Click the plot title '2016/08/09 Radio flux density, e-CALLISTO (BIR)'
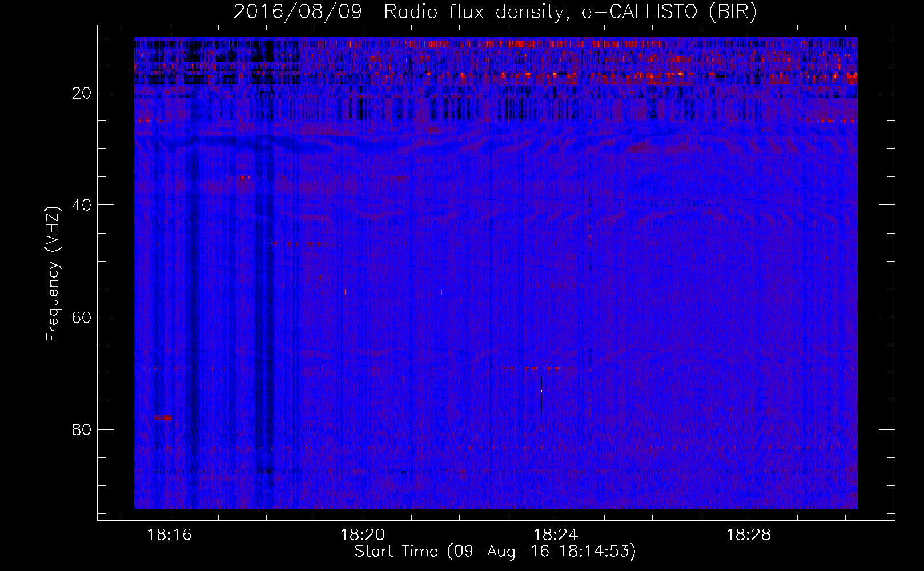The width and height of the screenshot is (924, 571). point(495,12)
